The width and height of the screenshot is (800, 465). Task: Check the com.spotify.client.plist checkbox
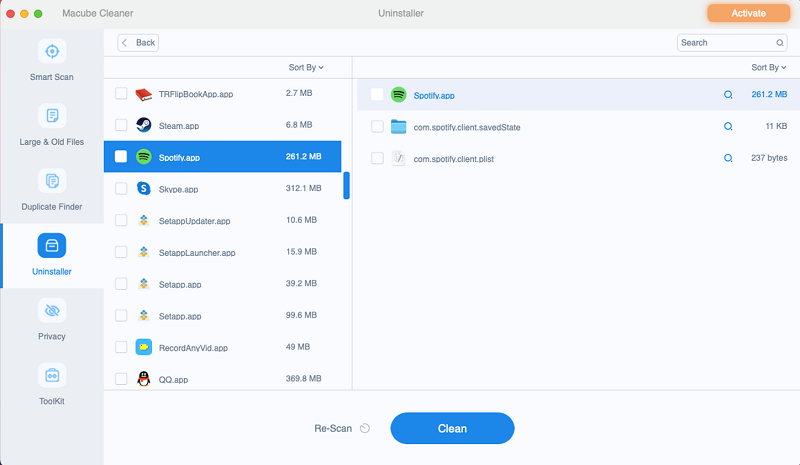pyautogui.click(x=377, y=158)
